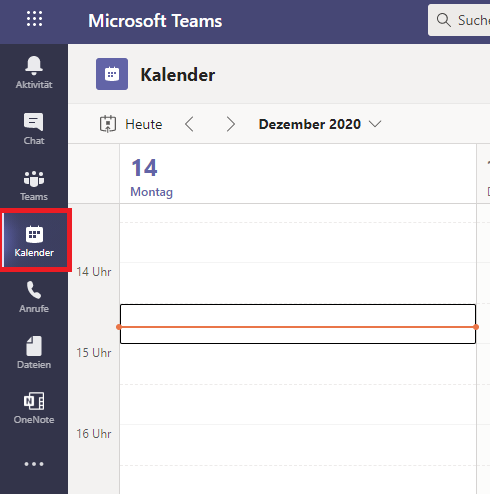Click the Microsoft Teams title text
The image size is (490, 494).
[155, 21]
